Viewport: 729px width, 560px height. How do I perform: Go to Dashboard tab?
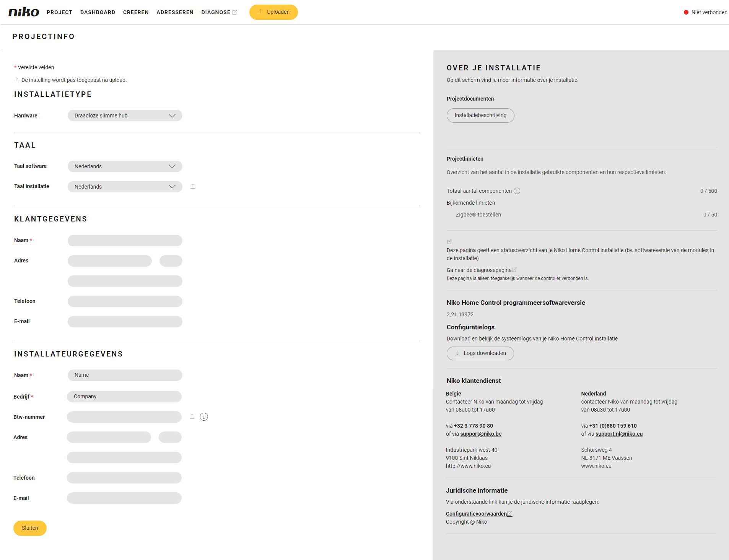[98, 12]
